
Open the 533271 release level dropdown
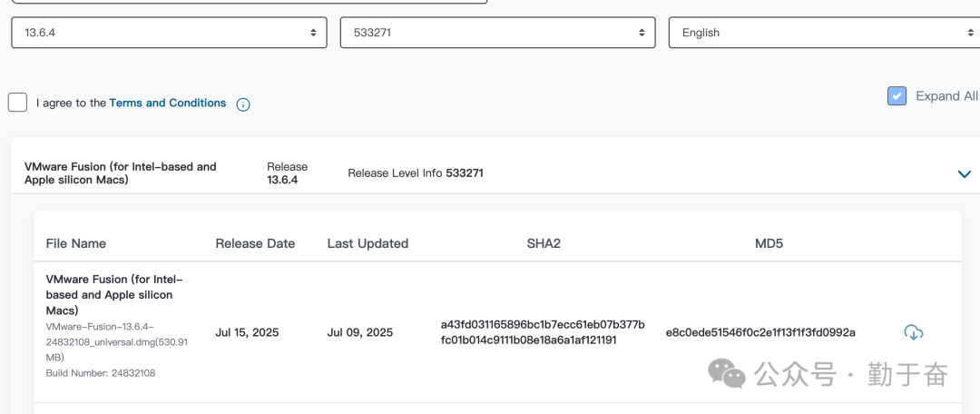(x=497, y=33)
